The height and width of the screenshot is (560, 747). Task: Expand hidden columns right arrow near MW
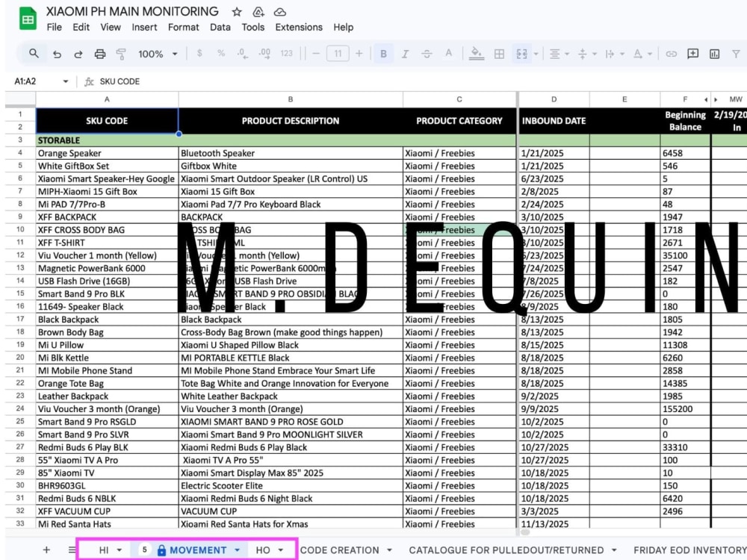716,99
